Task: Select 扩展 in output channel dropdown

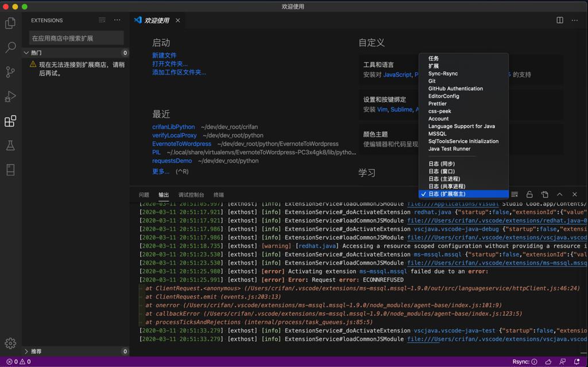Action: click(x=463, y=66)
